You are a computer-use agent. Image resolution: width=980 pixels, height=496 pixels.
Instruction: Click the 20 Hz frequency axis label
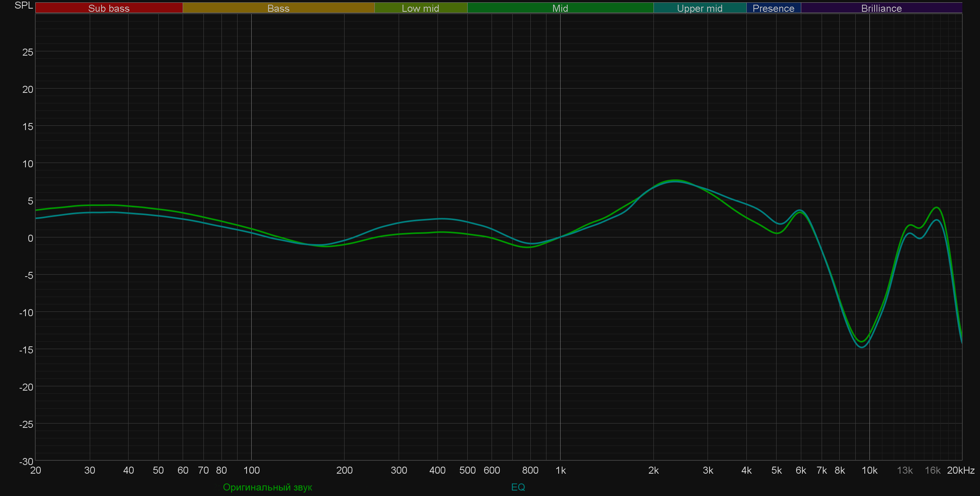[x=36, y=470]
